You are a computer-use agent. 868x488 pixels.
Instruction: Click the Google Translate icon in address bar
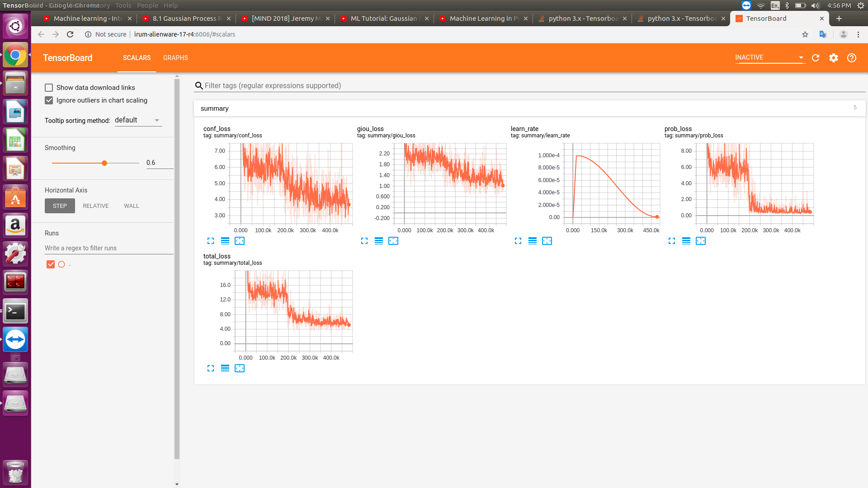click(823, 34)
